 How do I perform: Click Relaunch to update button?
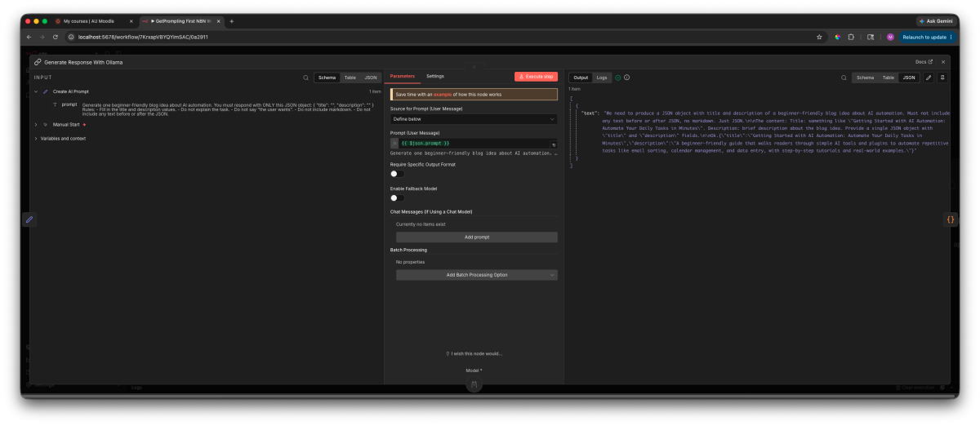click(x=927, y=37)
